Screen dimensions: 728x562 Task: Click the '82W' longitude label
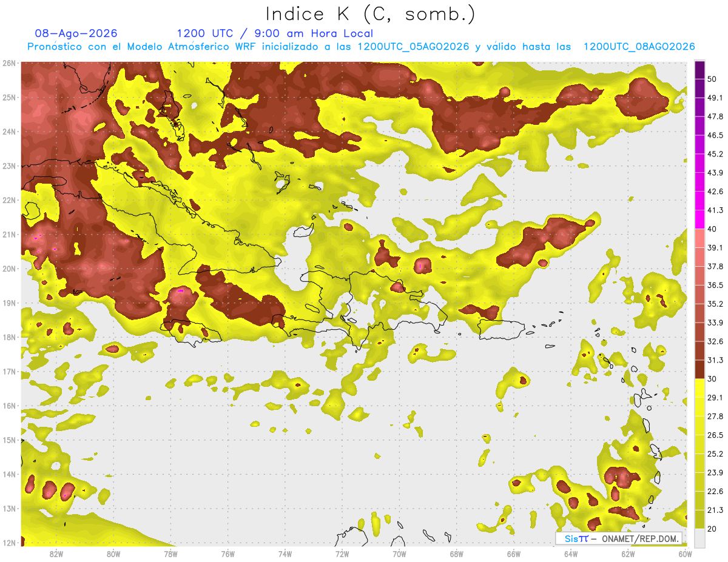click(x=56, y=554)
